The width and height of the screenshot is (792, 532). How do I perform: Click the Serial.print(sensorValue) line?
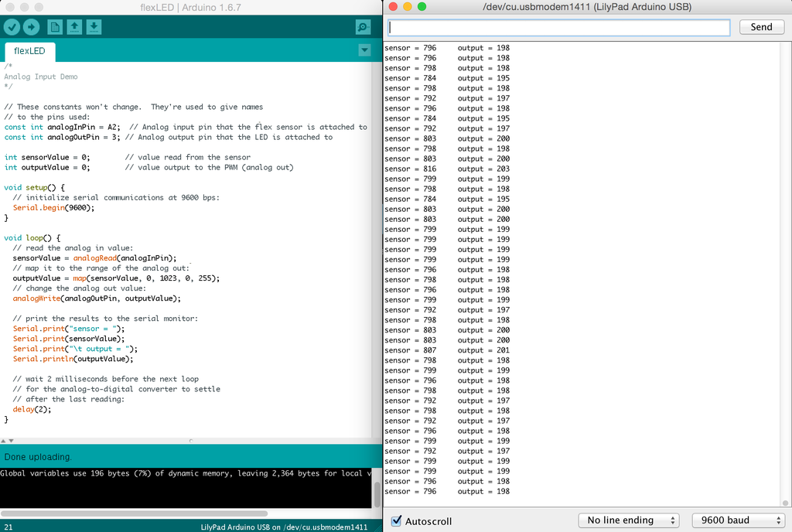[69, 339]
